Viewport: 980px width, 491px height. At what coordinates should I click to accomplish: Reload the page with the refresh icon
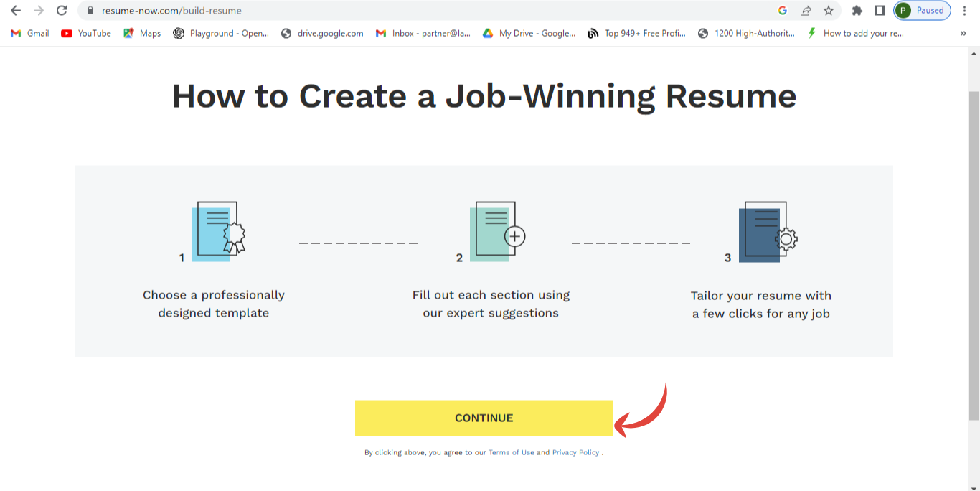(x=62, y=11)
